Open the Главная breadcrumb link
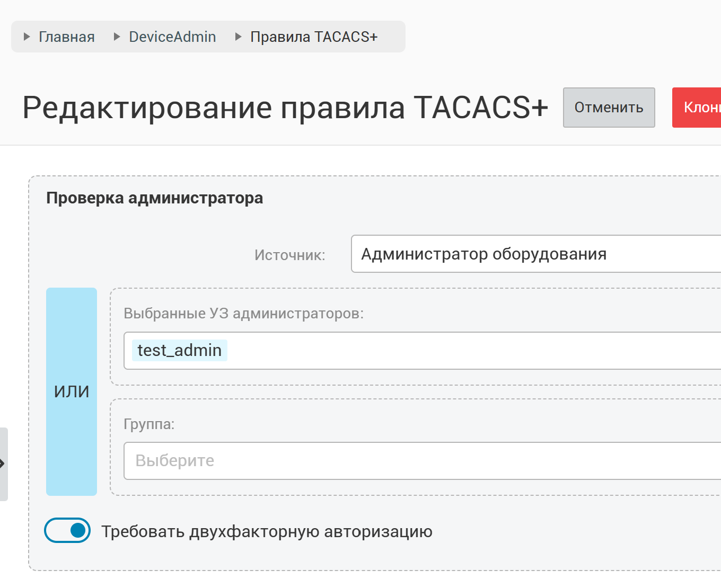 (67, 37)
